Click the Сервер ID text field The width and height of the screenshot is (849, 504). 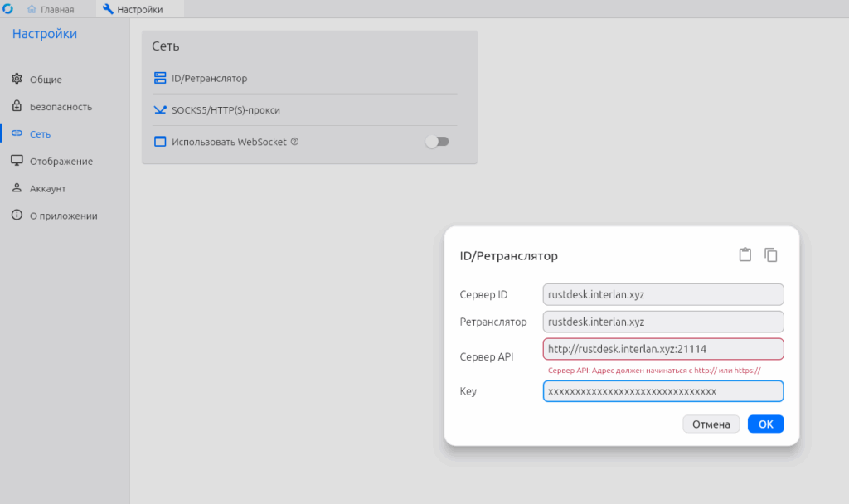click(x=662, y=294)
